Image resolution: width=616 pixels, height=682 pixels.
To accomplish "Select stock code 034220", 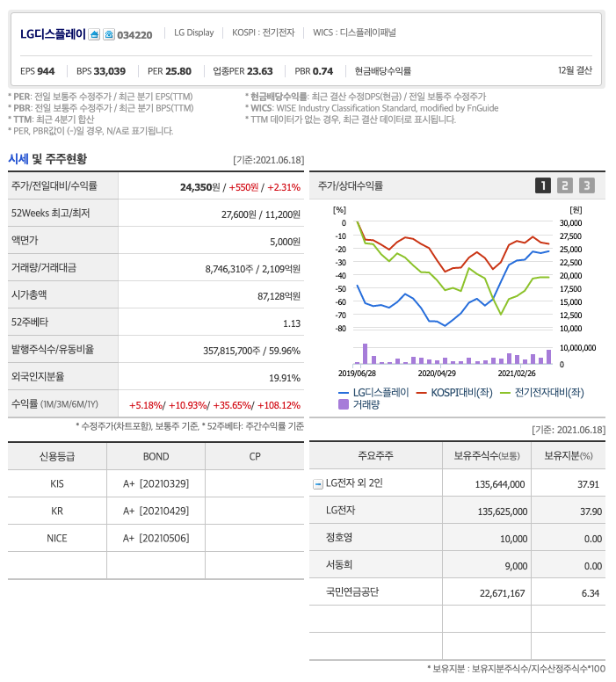I will (134, 35).
